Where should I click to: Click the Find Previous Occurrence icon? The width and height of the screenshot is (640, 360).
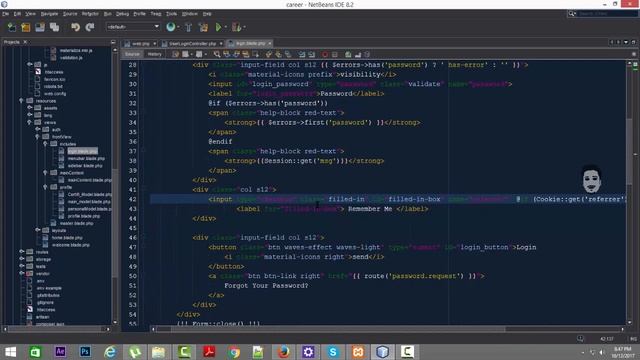[227, 54]
